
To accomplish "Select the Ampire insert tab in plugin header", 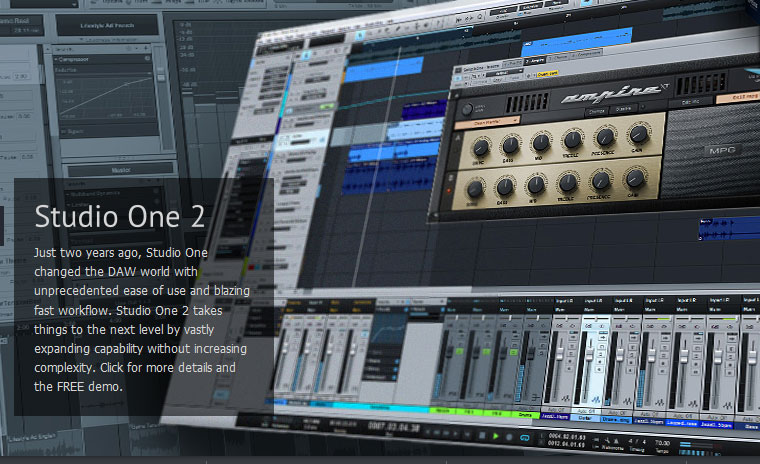I will [535, 61].
